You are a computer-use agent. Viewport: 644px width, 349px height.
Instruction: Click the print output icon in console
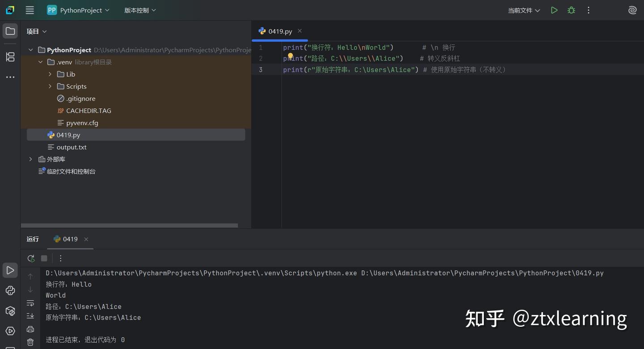[30, 329]
